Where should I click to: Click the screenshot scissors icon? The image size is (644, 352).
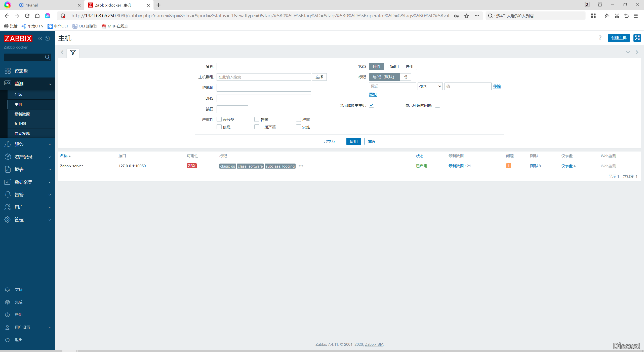coord(617,16)
